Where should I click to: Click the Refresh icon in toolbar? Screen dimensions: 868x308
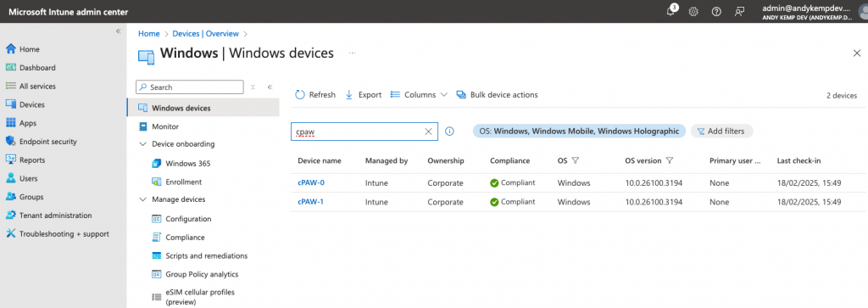[300, 95]
